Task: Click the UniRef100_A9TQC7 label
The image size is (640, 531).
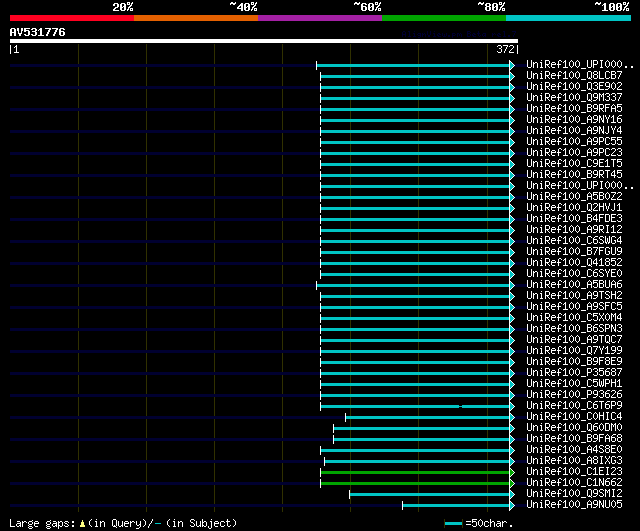Action: pos(574,340)
